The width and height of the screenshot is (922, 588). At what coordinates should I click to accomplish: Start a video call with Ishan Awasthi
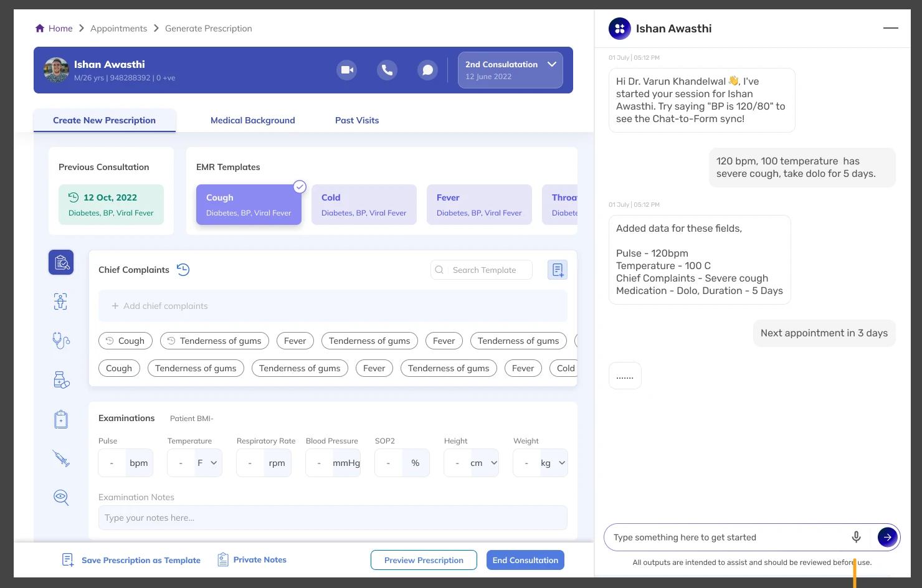347,70
